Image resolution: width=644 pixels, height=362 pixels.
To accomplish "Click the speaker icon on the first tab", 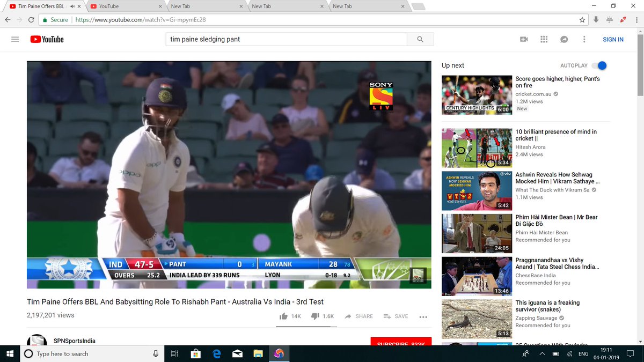I will pyautogui.click(x=71, y=6).
